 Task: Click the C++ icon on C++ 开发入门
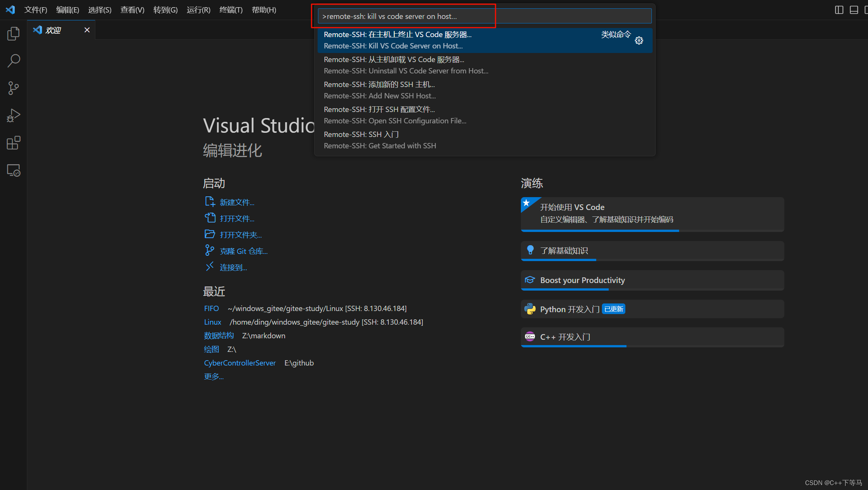pyautogui.click(x=530, y=336)
